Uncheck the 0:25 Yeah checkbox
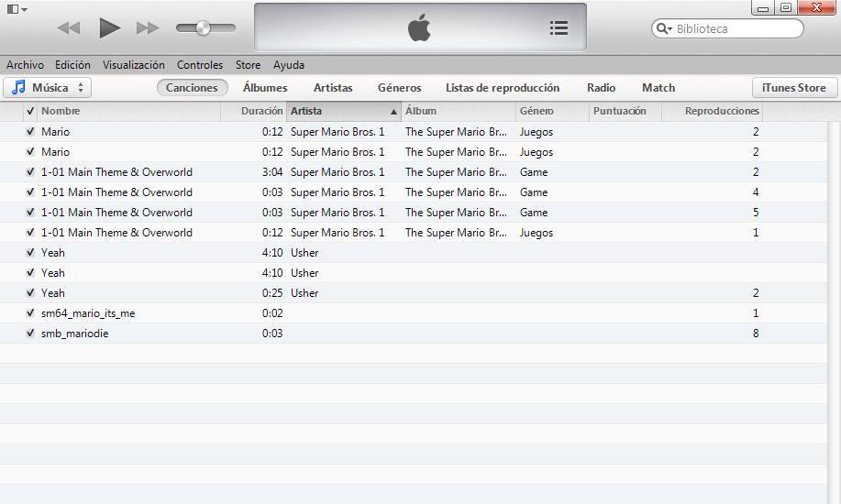The image size is (841, 504). 30,292
